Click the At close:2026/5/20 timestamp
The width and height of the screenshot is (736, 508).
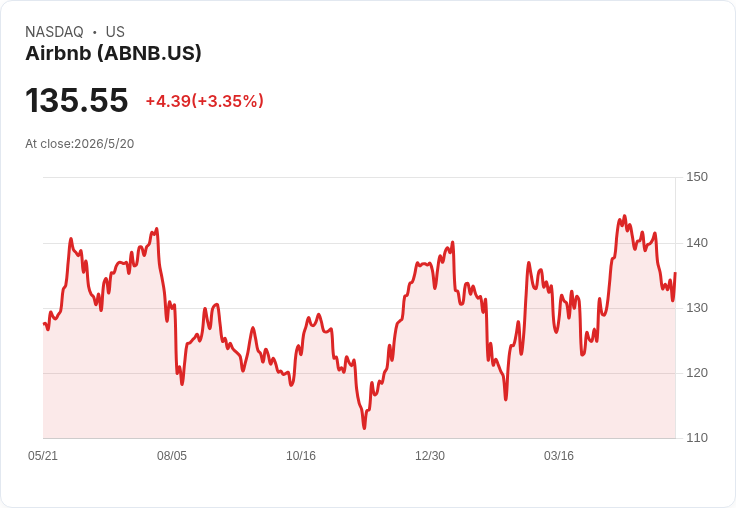coord(80,144)
